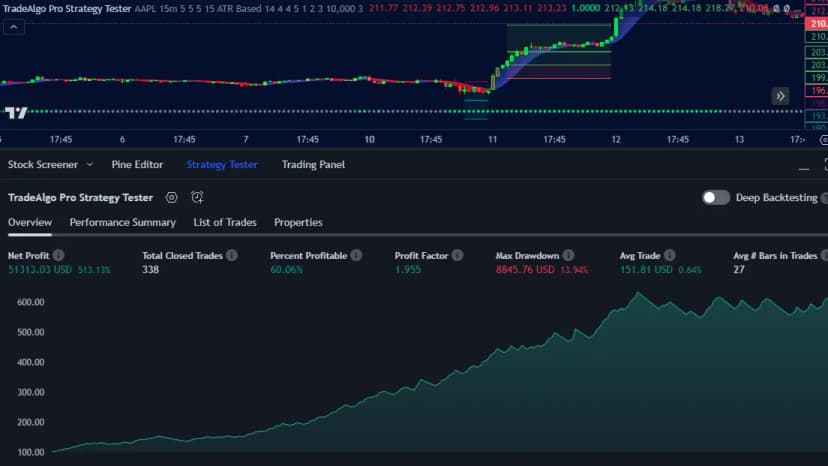Viewport: 828px width, 466px height.
Task: Open the TradingView logo on the chart
Action: [x=16, y=113]
